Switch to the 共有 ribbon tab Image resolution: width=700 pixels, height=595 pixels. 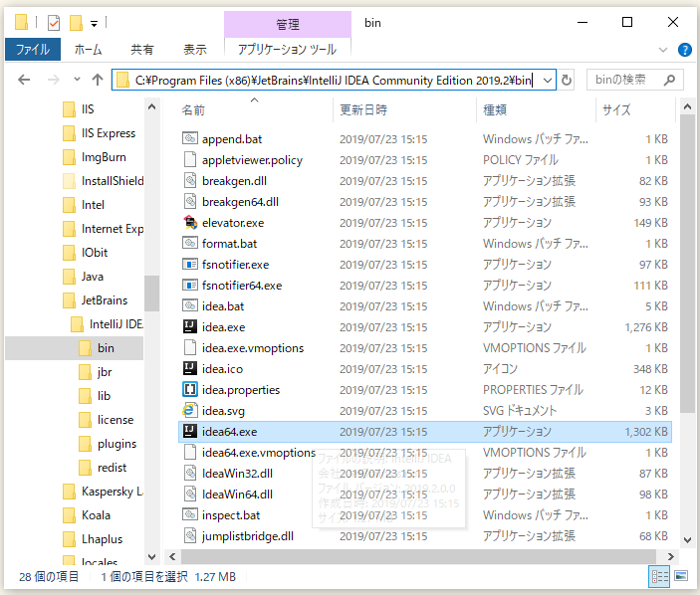coord(142,49)
